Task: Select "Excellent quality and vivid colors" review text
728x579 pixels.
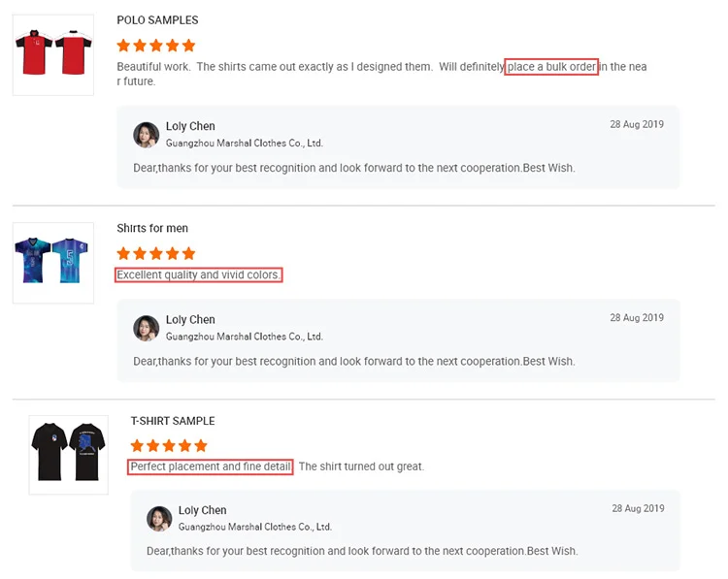Action: [199, 274]
